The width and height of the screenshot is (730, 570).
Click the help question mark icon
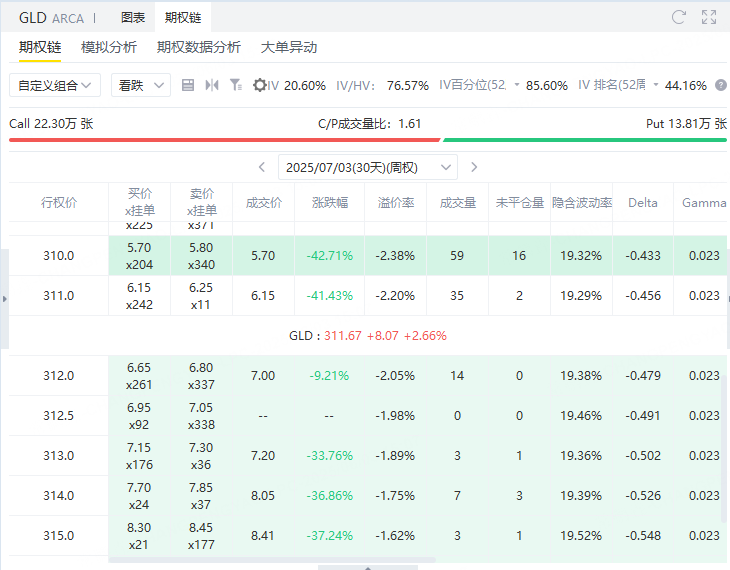(x=721, y=85)
